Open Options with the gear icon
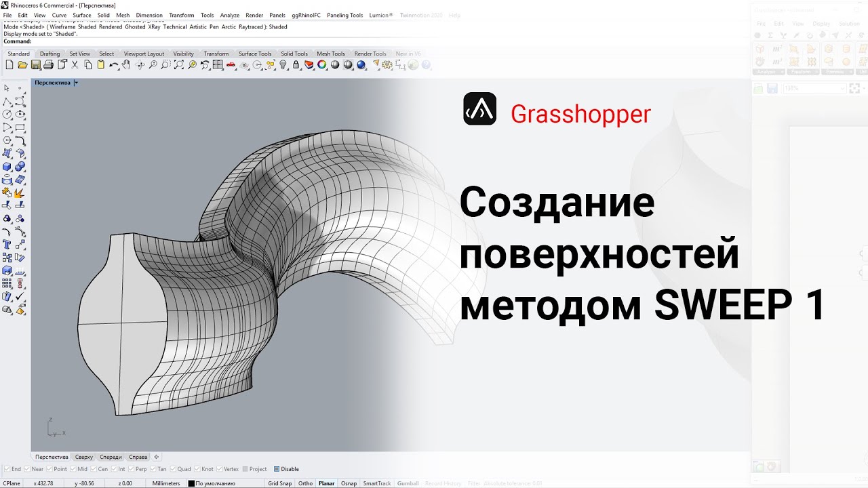868x488 pixels. click(x=387, y=65)
